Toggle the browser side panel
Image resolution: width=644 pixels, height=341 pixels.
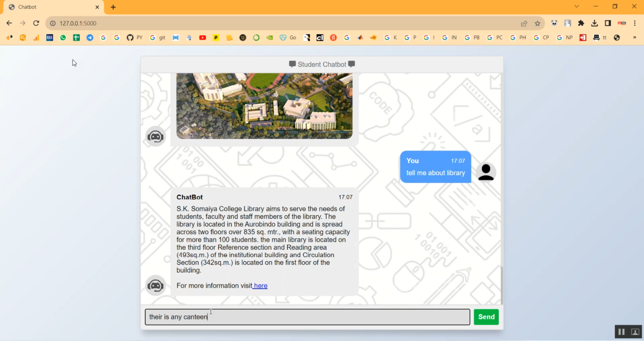click(608, 23)
